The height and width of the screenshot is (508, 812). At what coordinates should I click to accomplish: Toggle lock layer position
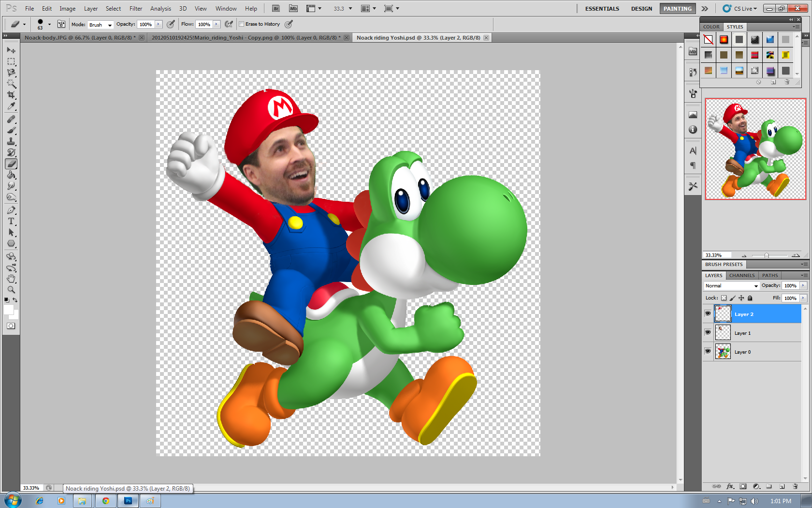(x=741, y=298)
